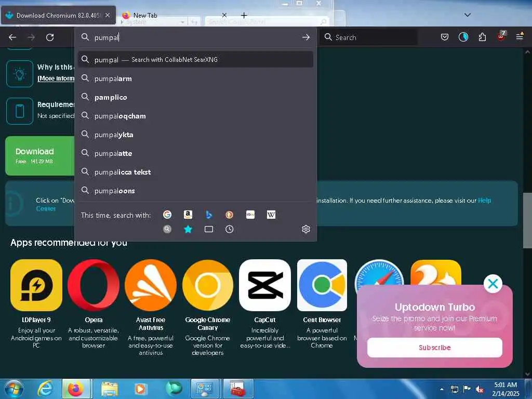This screenshot has width=532, height=399.
Task: Search open tabs using the tabs icon
Action: coord(209,229)
